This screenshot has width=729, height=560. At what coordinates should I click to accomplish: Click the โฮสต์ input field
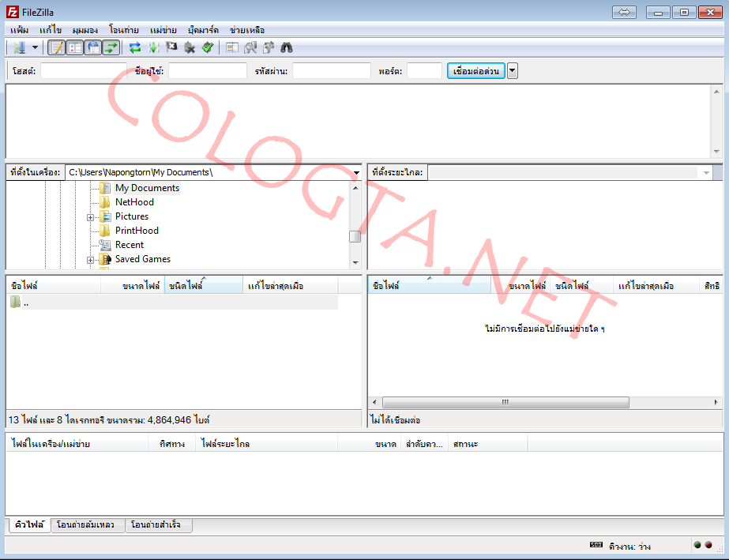[83, 71]
